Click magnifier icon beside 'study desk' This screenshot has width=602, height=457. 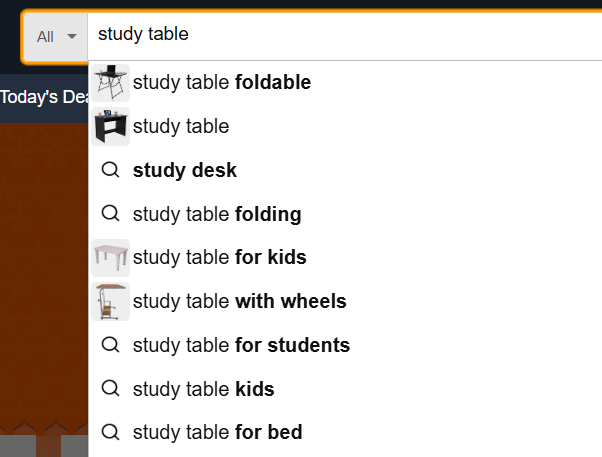pyautogui.click(x=111, y=170)
